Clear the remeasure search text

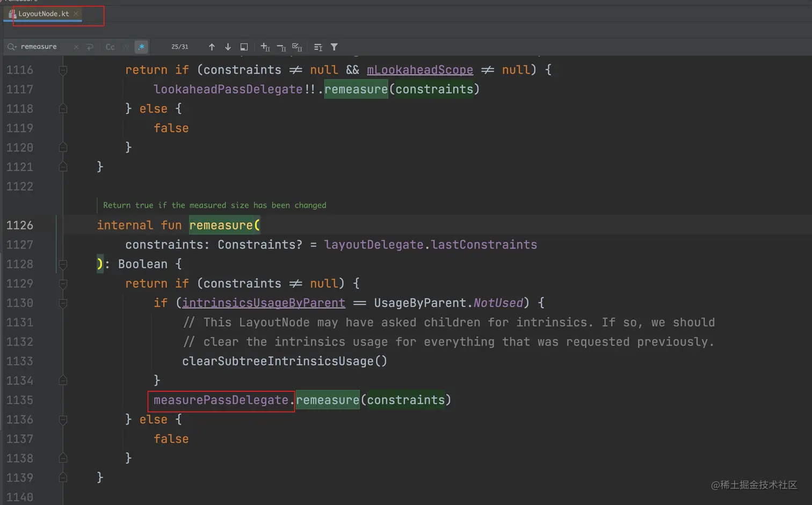[x=76, y=47]
